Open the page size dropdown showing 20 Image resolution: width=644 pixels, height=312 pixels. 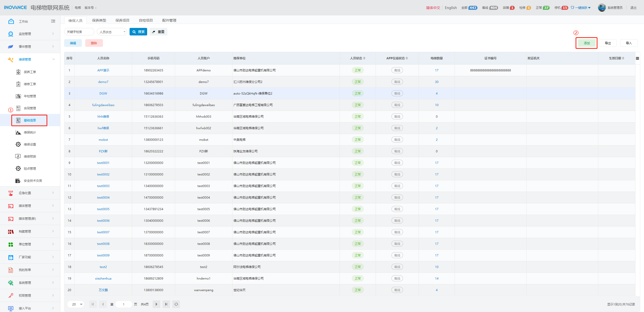pyautogui.click(x=76, y=304)
